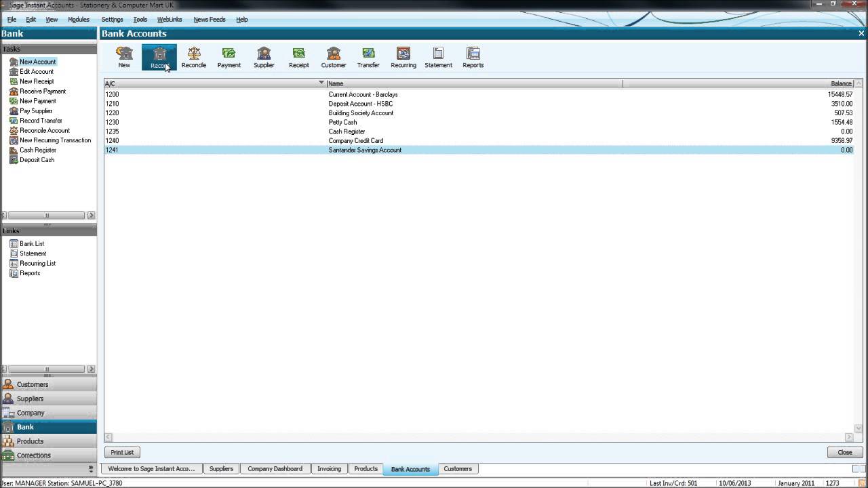The width and height of the screenshot is (868, 488).
Task: Open the View menu
Action: (x=52, y=20)
